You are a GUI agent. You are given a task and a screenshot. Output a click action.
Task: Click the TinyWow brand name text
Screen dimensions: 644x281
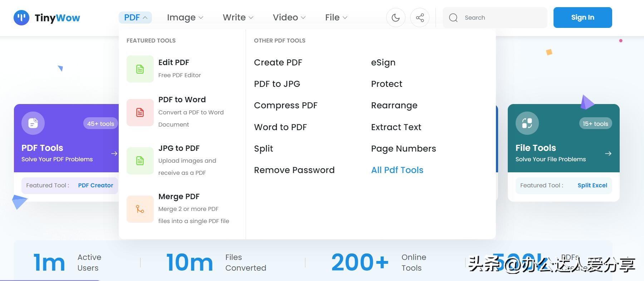coord(57,18)
